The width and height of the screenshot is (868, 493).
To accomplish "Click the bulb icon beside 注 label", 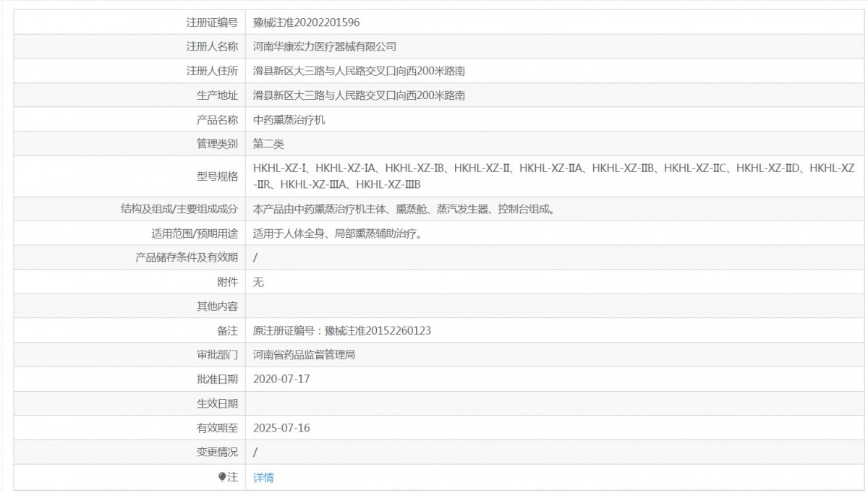I will point(222,477).
